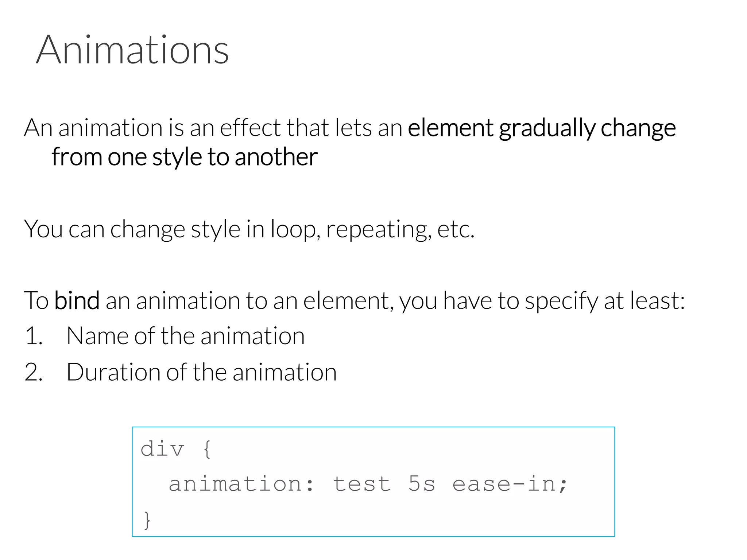Screen dimensions: 747x560
Task: Click the bold phrase "element gradually change"
Action: 541,128
